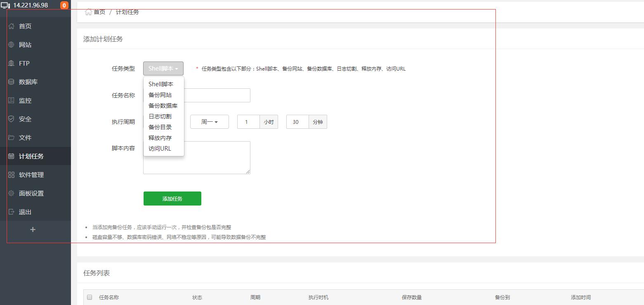Click the hour input showing 1
This screenshot has width=644, height=305.
248,122
